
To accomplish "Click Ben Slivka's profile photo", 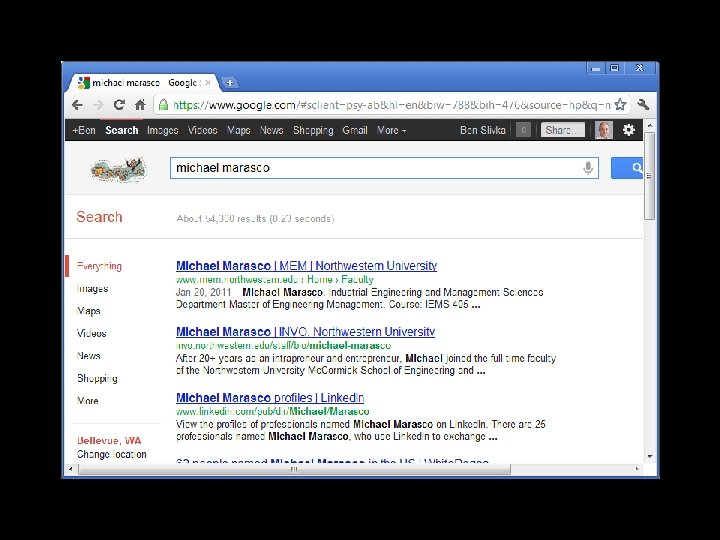I will [604, 130].
